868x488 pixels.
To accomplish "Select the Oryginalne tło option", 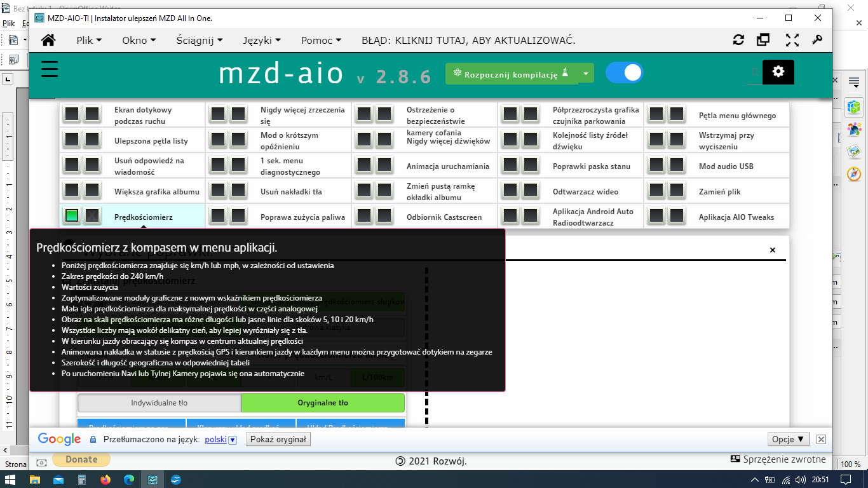I will [x=323, y=403].
